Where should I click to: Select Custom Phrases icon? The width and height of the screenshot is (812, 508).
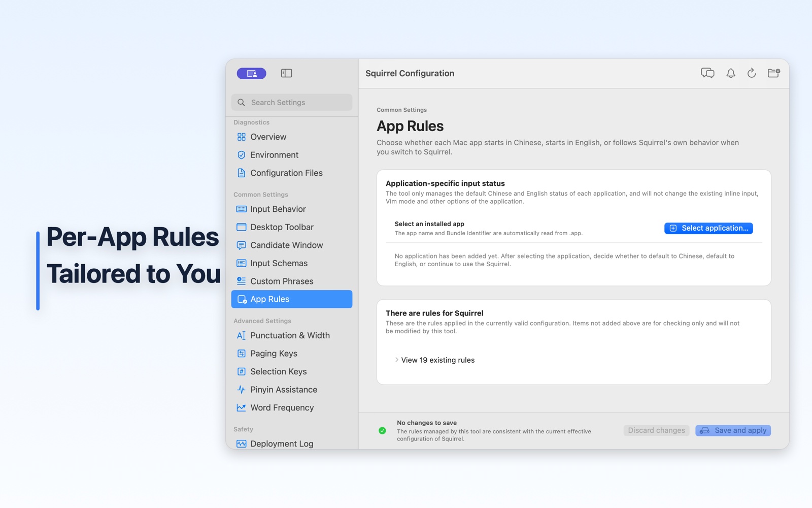(241, 281)
